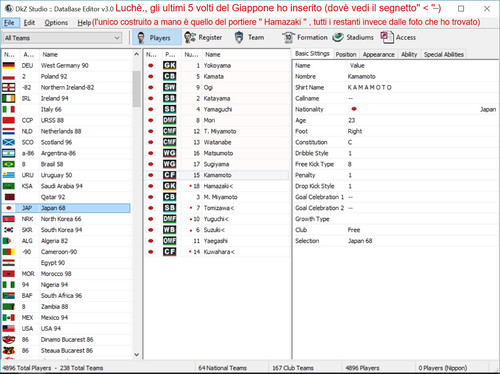
Task: Click the team list scrollbar up arrow
Action: pos(136,54)
